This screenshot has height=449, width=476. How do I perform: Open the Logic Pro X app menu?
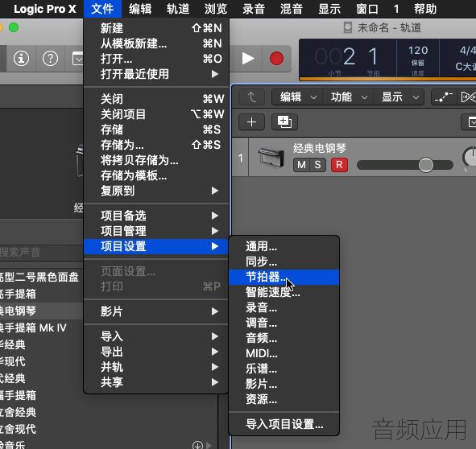pos(45,9)
